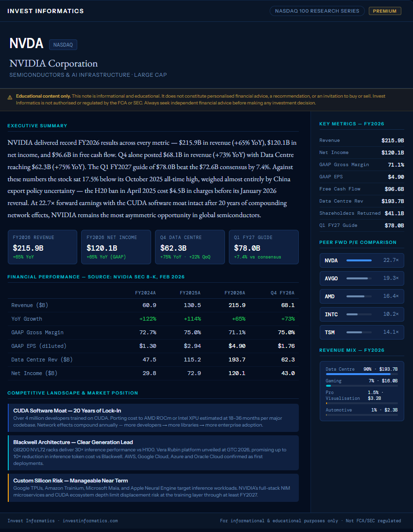Click the +114% YoY growth cell
The width and height of the screenshot is (413, 532).
click(192, 319)
